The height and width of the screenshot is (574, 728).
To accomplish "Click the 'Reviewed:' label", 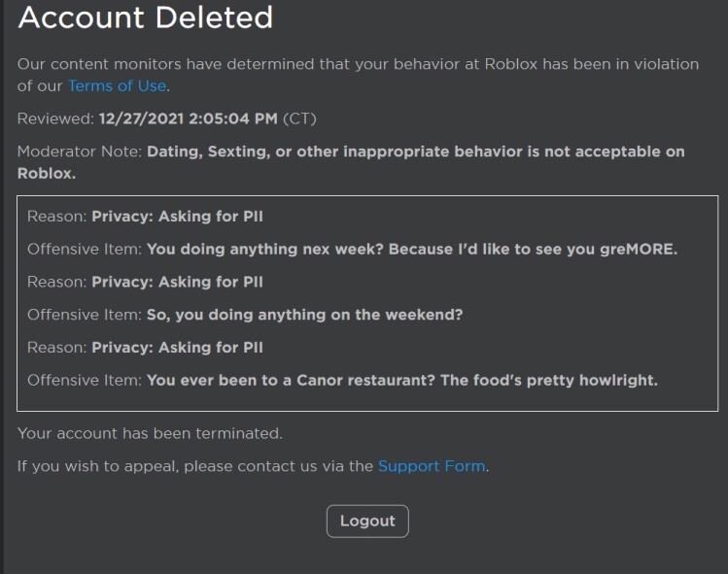I will pyautogui.click(x=55, y=119).
